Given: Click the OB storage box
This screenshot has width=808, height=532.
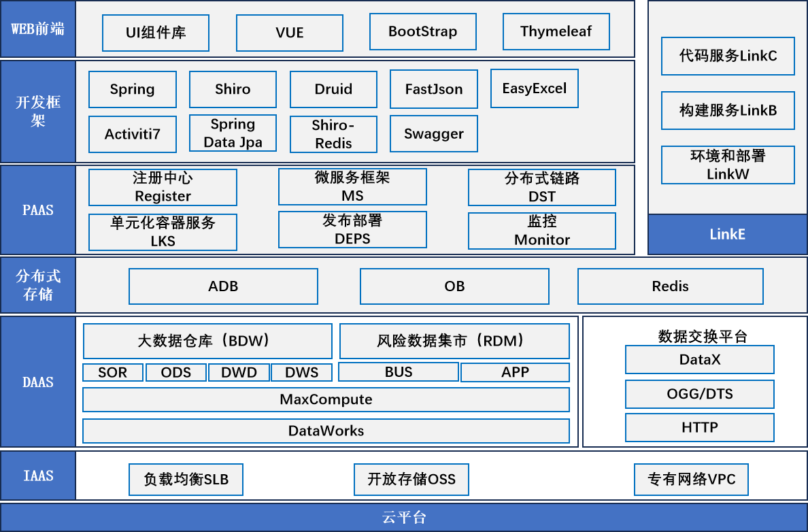Looking at the screenshot, I should 454,286.
